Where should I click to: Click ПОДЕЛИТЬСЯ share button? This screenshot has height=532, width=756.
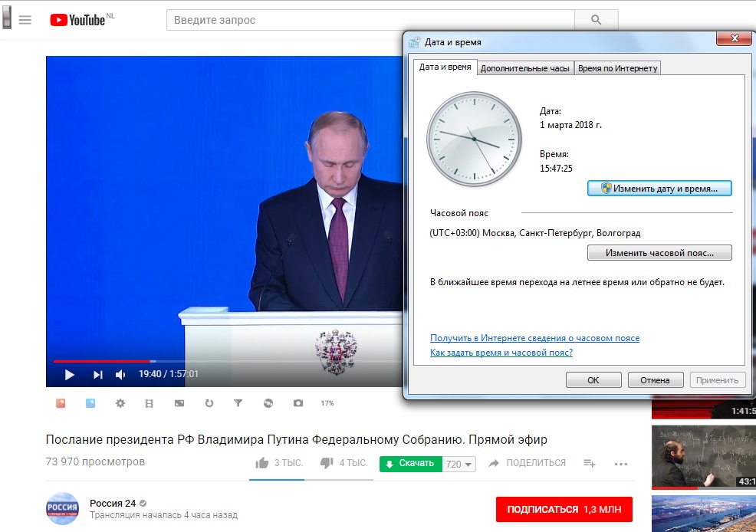pos(527,463)
